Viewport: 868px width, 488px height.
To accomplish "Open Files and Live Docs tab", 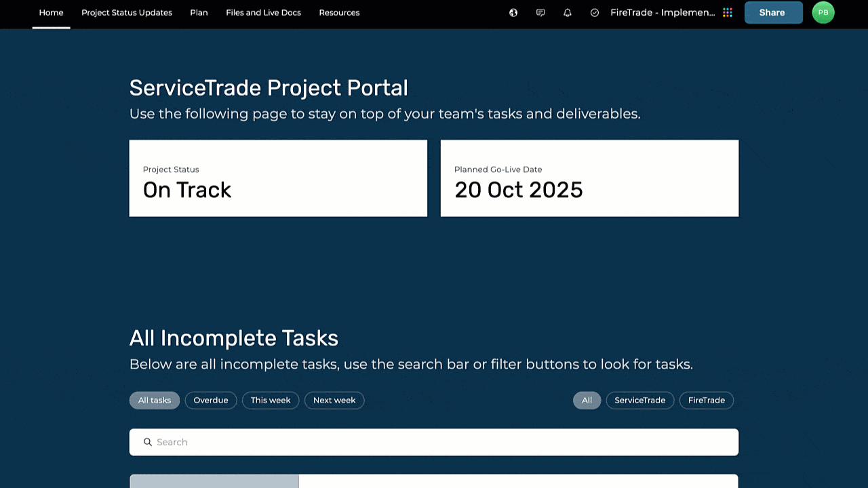I will tap(264, 12).
